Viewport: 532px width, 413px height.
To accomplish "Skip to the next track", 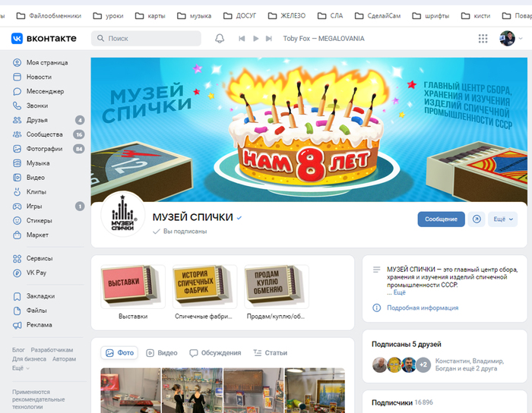I will (269, 38).
